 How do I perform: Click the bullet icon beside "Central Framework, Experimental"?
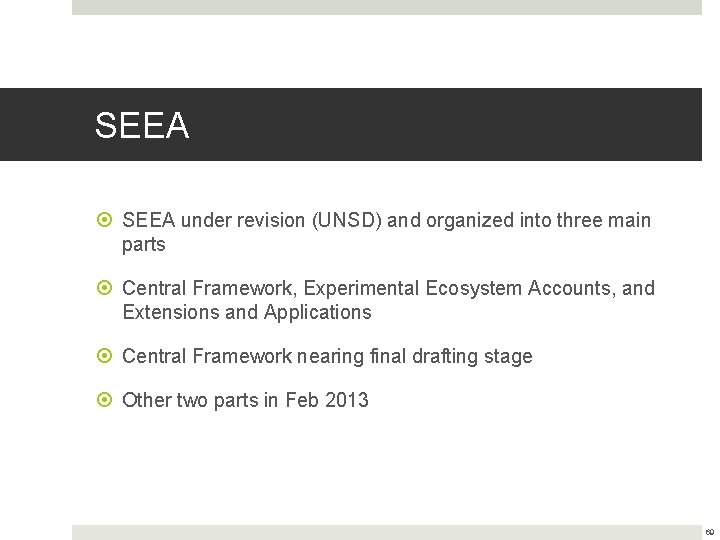click(105, 289)
